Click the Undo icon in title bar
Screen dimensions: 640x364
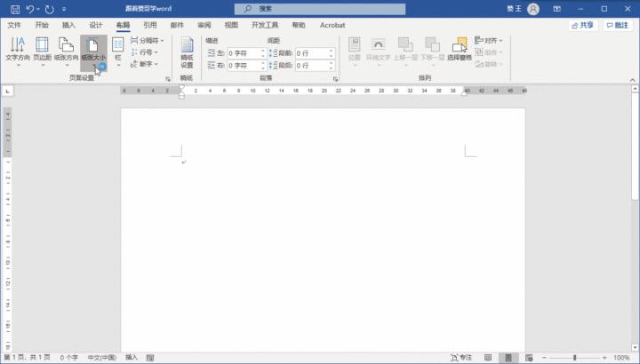point(30,9)
